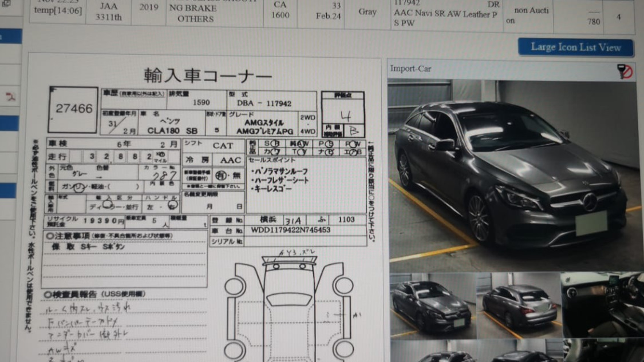Open the PDF icon in left sidebar
The width and height of the screenshot is (644, 362).
(10, 97)
